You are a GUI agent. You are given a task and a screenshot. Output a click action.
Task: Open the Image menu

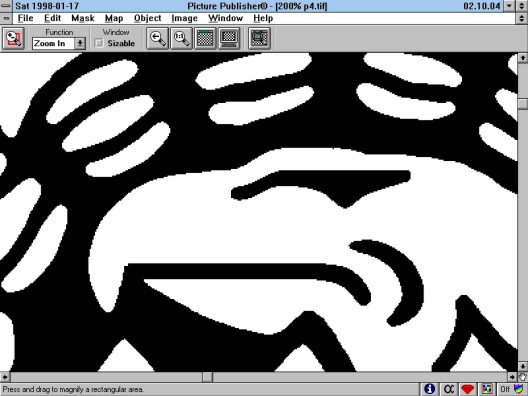(x=184, y=18)
